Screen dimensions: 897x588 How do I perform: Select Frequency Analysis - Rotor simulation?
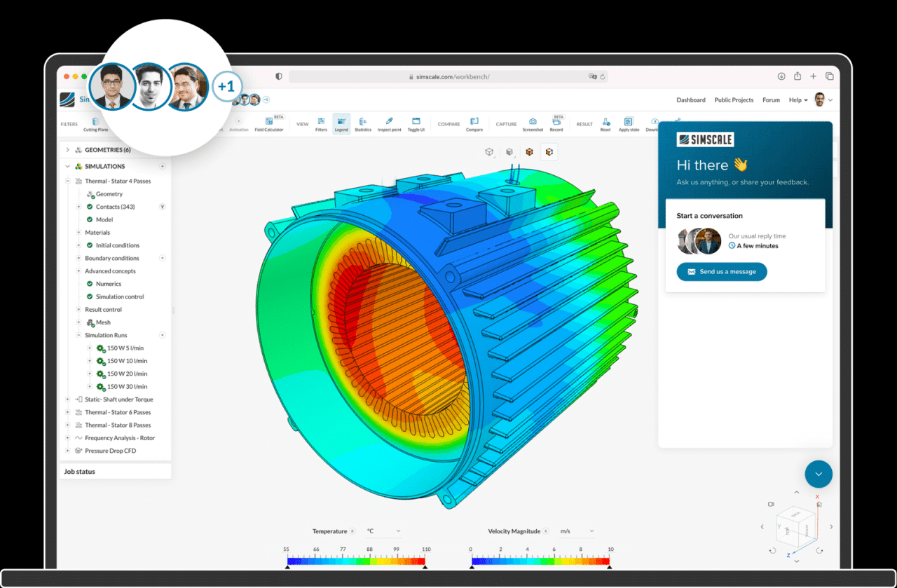point(120,438)
